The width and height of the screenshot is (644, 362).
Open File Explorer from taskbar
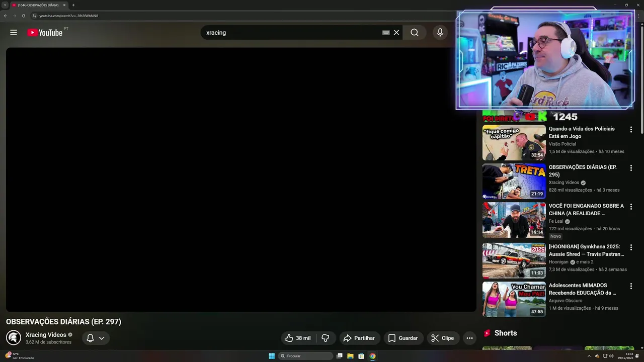[350, 356]
